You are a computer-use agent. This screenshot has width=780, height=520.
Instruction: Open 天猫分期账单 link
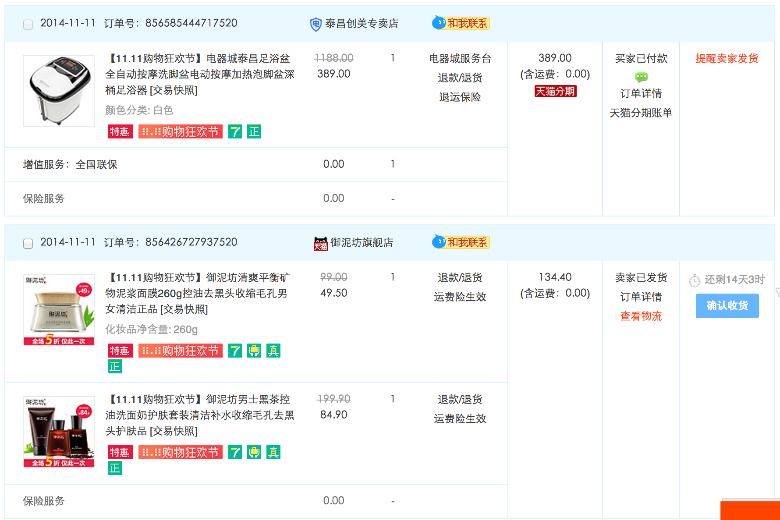(x=641, y=113)
